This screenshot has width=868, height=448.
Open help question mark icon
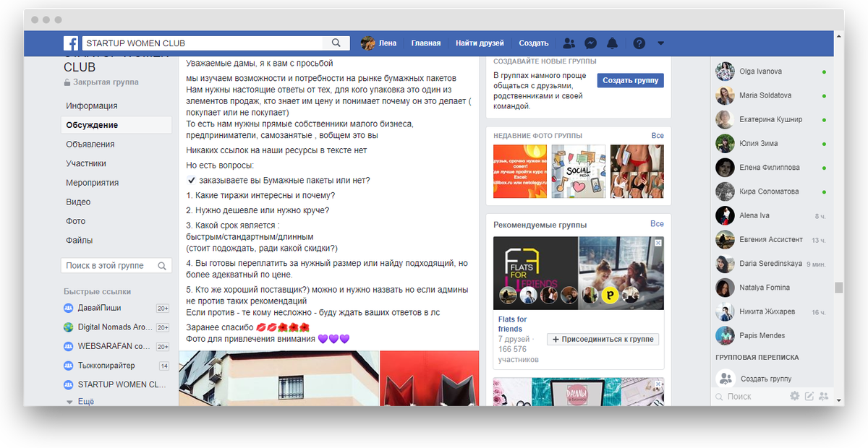tap(639, 43)
